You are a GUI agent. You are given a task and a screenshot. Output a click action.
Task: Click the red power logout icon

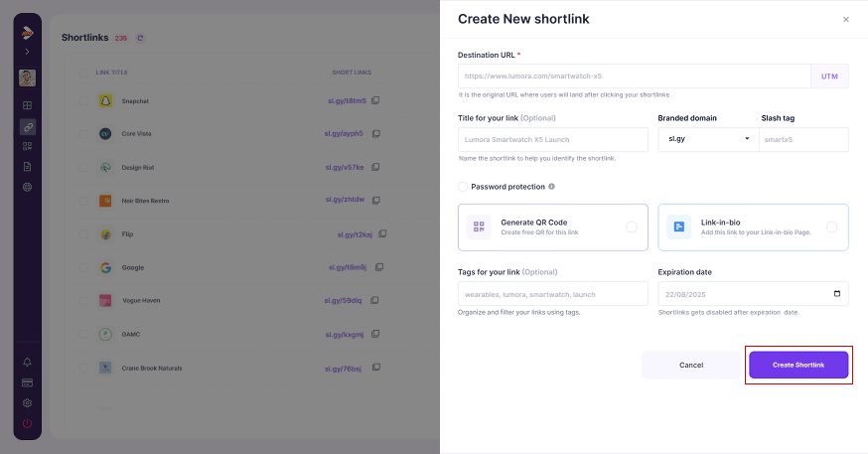pyautogui.click(x=27, y=423)
